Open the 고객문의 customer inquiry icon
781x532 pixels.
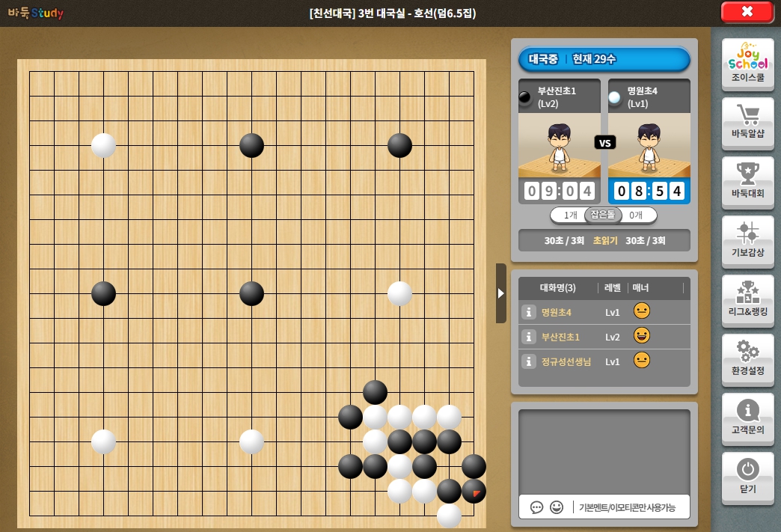[x=747, y=420]
